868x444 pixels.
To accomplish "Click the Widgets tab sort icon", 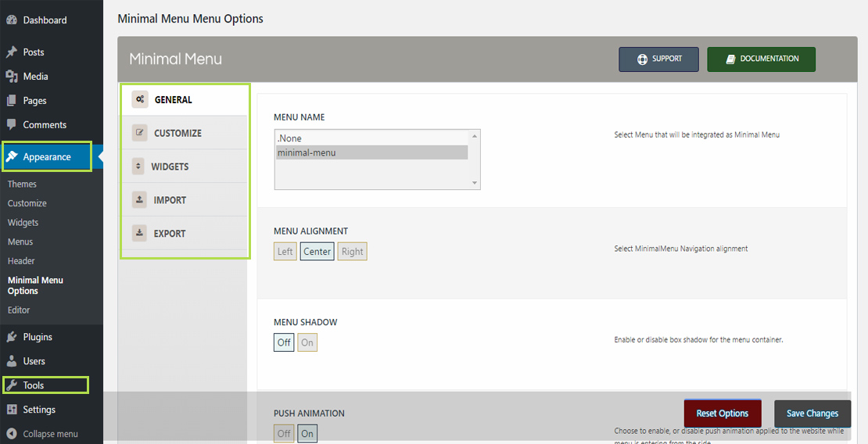I will [138, 166].
